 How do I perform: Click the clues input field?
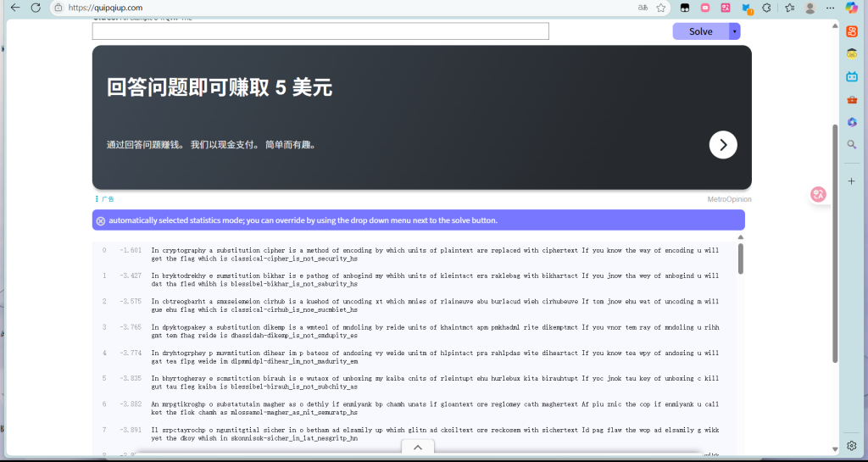pos(320,31)
